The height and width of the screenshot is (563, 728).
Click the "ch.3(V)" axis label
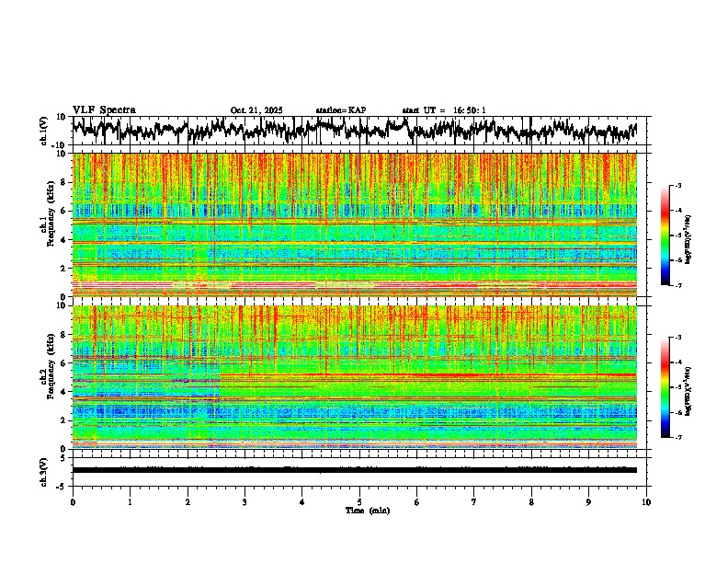click(43, 472)
